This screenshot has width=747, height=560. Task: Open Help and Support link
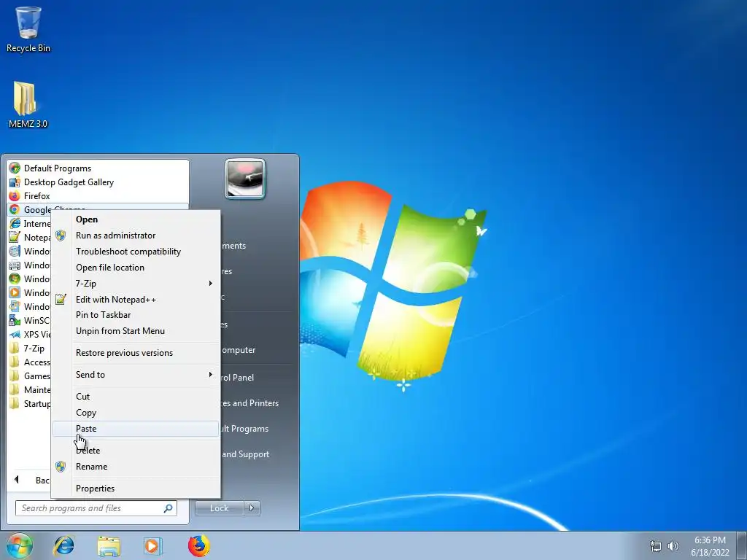[x=246, y=454]
